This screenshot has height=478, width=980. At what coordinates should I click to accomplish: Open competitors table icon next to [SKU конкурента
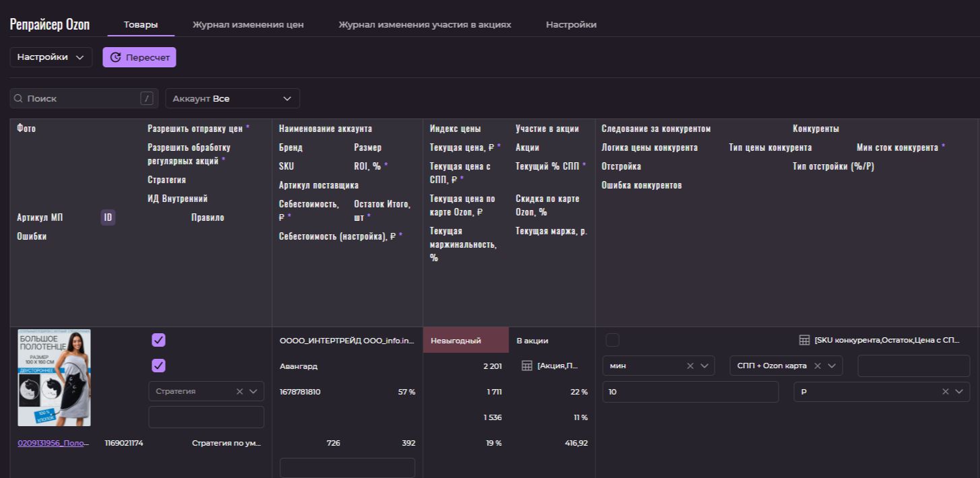point(804,340)
